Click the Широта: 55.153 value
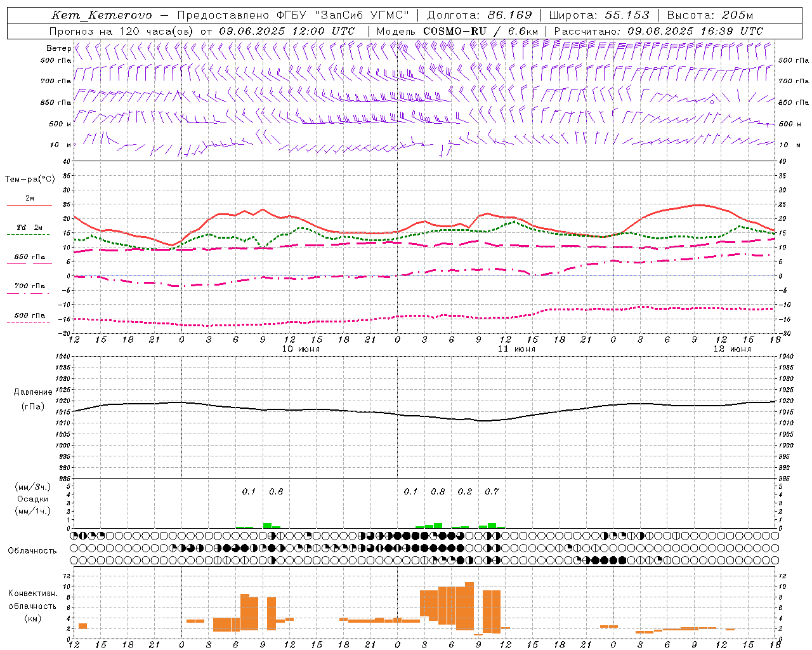Screen dimensions: 812x650 (599, 15)
